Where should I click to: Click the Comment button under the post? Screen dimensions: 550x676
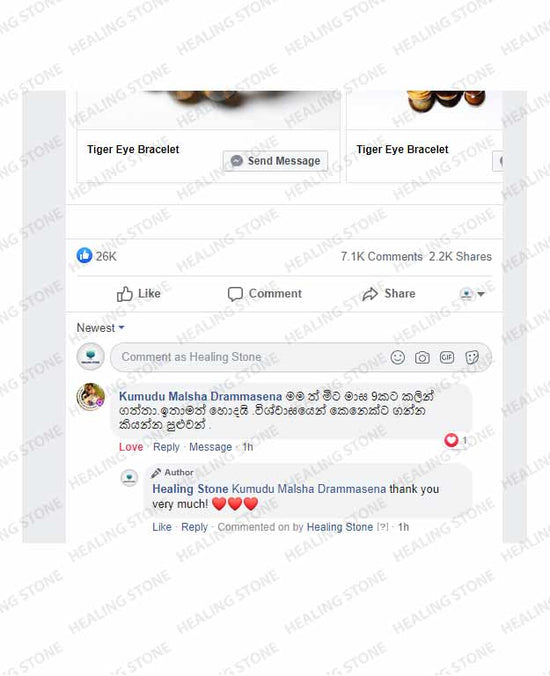tap(264, 294)
